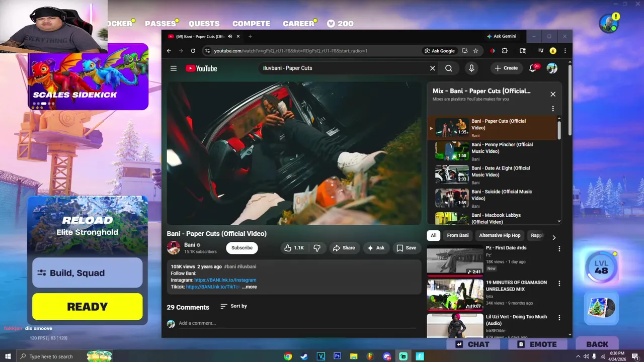Bookmark this page with the star
The image size is (644, 362).
click(x=475, y=51)
